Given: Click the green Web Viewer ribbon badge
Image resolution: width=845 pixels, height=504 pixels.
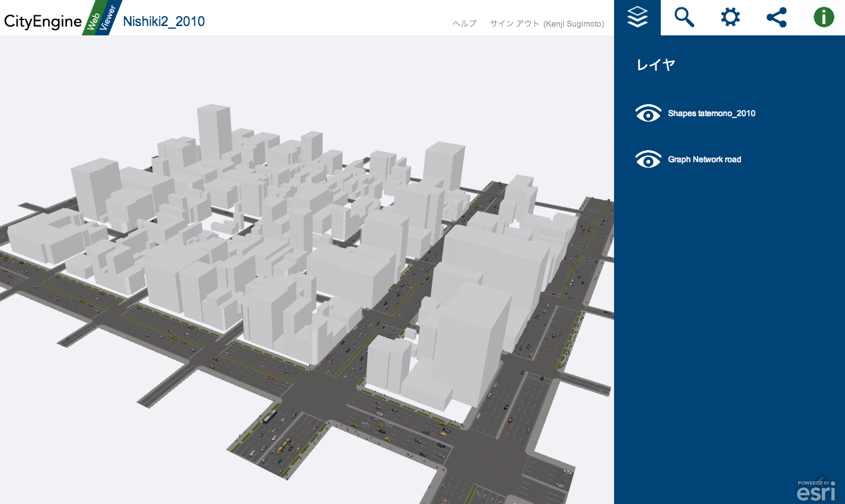Looking at the screenshot, I should (x=95, y=18).
